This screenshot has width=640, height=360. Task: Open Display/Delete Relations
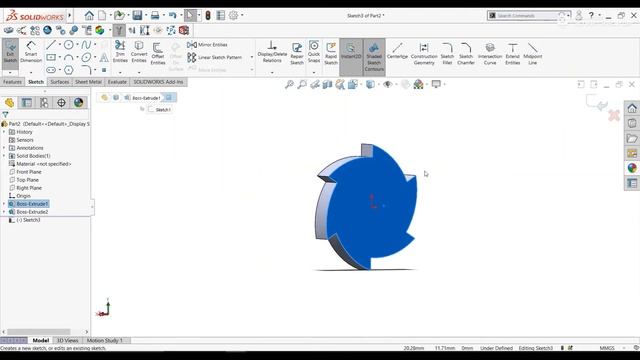(x=272, y=51)
